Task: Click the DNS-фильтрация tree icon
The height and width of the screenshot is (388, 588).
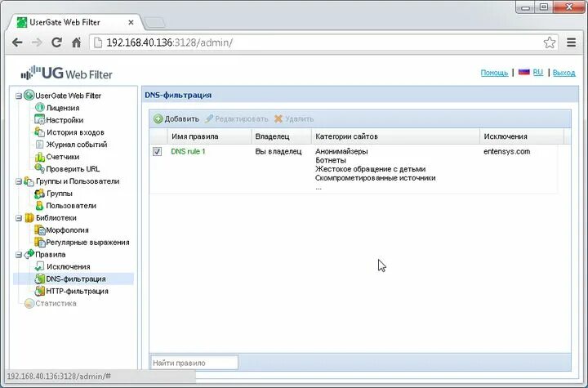Action: 40,279
